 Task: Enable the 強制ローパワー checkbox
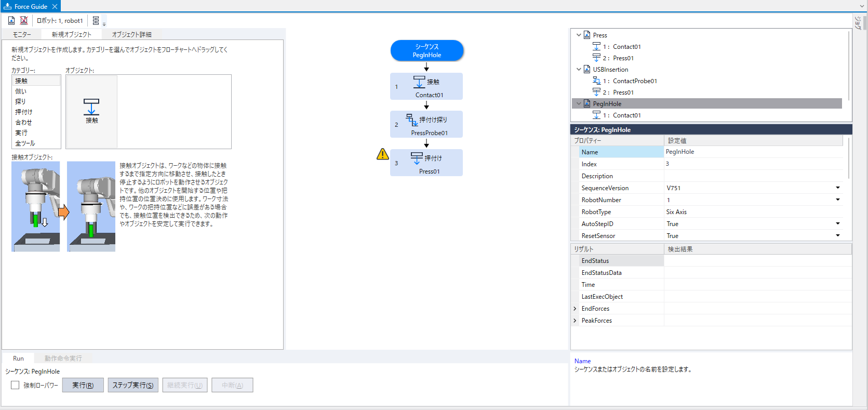[x=15, y=385]
